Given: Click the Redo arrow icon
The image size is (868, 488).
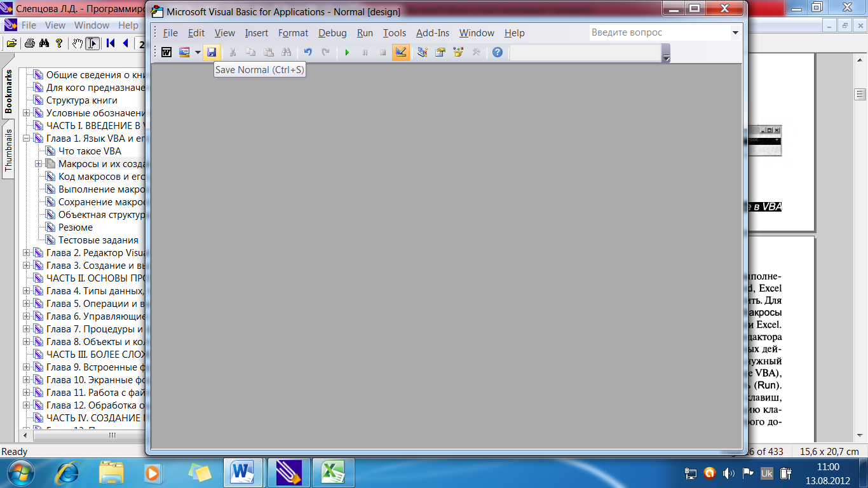Looking at the screenshot, I should click(325, 52).
